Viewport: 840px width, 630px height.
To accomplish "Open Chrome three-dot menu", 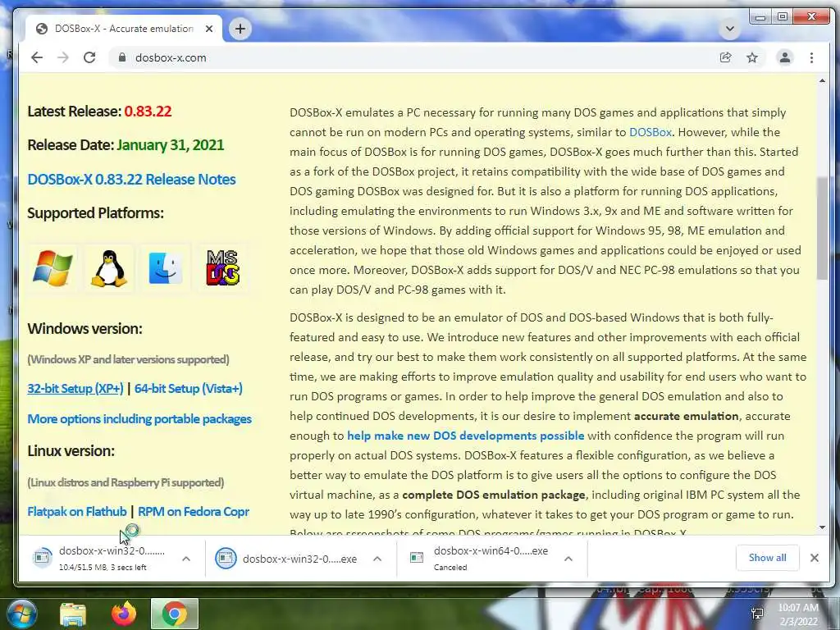I will coord(811,57).
